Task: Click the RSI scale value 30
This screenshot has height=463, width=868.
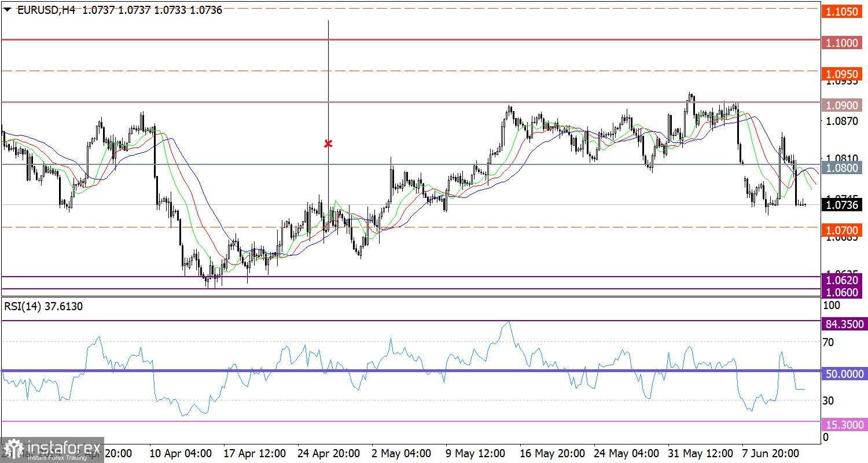Action: coord(828,400)
